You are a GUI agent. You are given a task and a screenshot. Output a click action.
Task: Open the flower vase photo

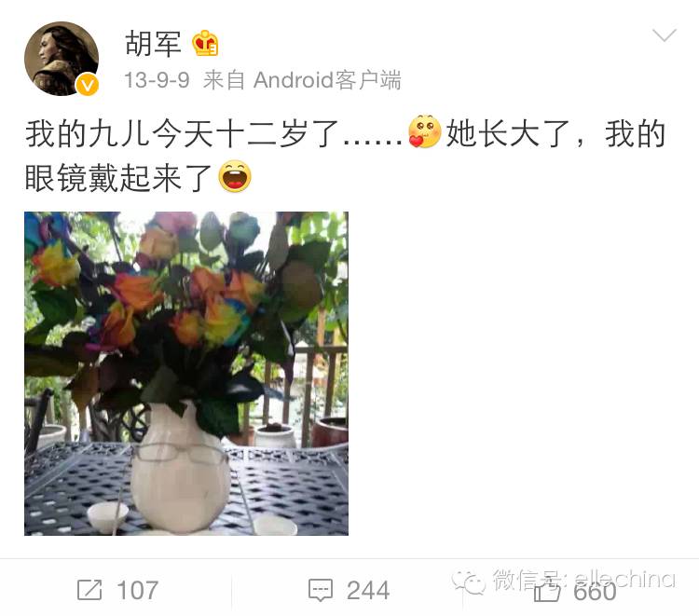[x=186, y=374]
